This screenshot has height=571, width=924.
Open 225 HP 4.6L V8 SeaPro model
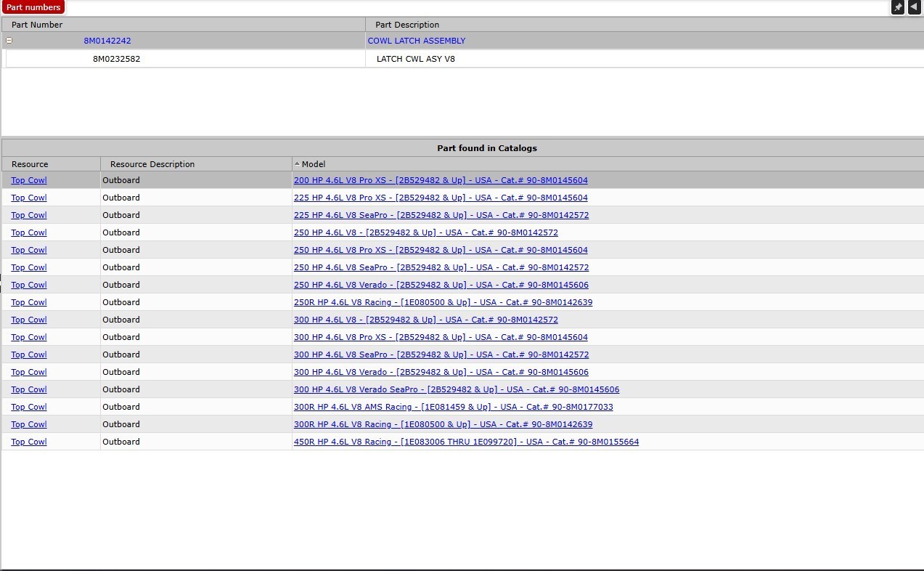[x=441, y=215]
